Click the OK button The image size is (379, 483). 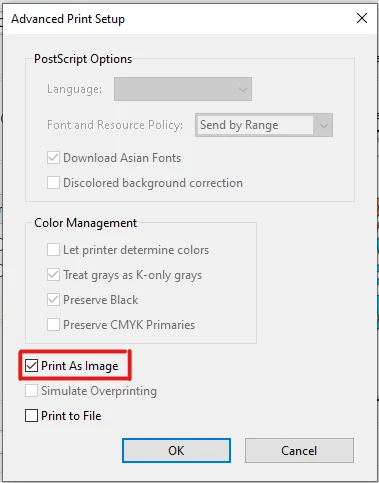[x=176, y=450]
